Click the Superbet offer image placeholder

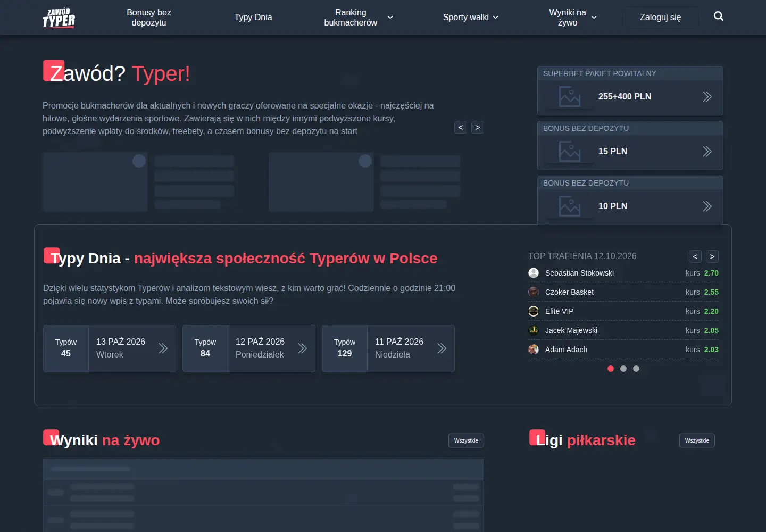[x=570, y=97]
